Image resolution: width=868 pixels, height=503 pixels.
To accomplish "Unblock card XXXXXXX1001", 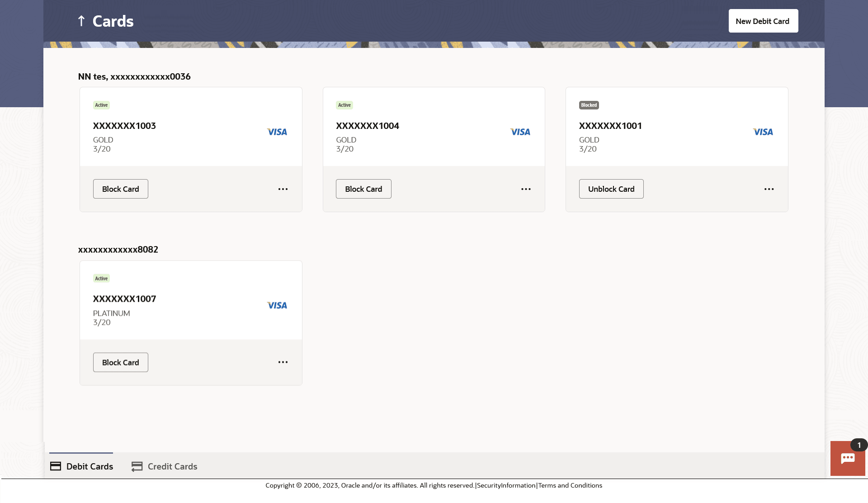I will (x=611, y=189).
